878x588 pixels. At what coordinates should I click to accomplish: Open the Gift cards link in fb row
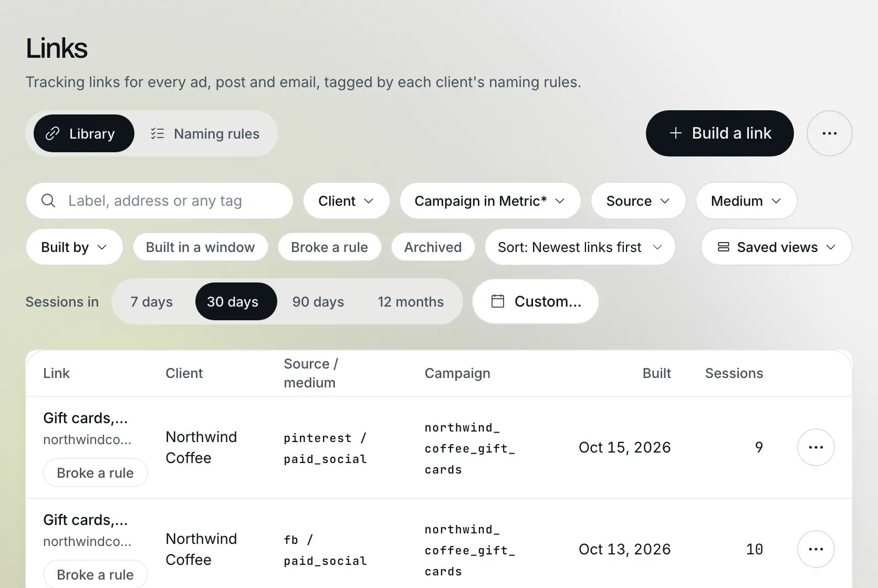pyautogui.click(x=86, y=520)
